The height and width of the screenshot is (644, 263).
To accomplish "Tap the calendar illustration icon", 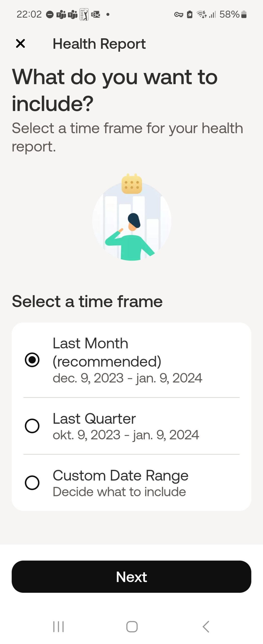I will (x=132, y=184).
